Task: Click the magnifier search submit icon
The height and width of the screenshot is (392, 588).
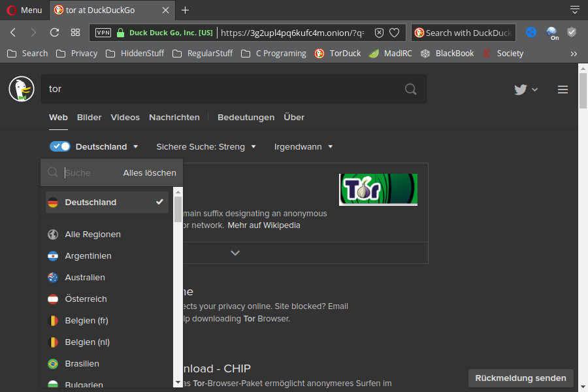Action: pyautogui.click(x=411, y=89)
